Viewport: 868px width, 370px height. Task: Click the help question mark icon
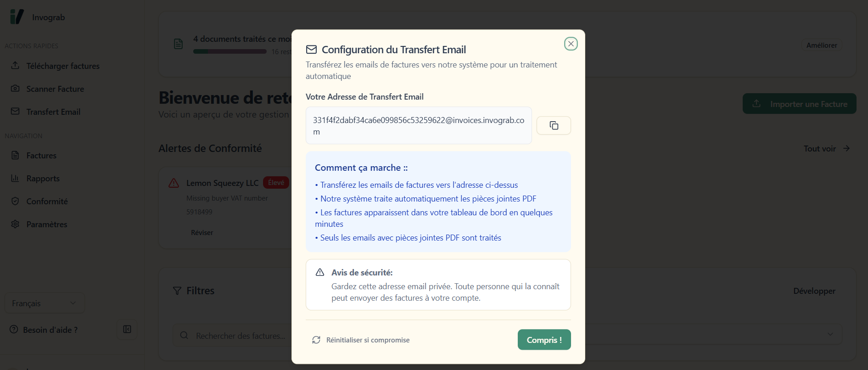click(x=14, y=330)
